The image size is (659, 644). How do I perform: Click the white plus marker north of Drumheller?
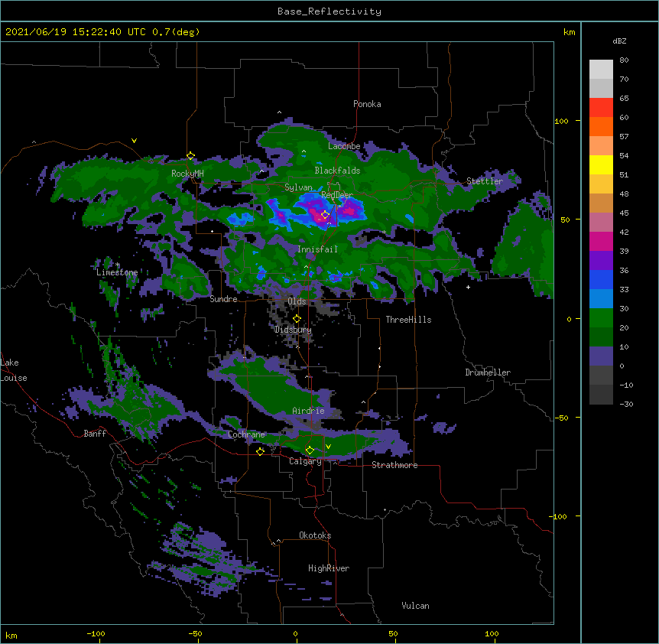(468, 287)
